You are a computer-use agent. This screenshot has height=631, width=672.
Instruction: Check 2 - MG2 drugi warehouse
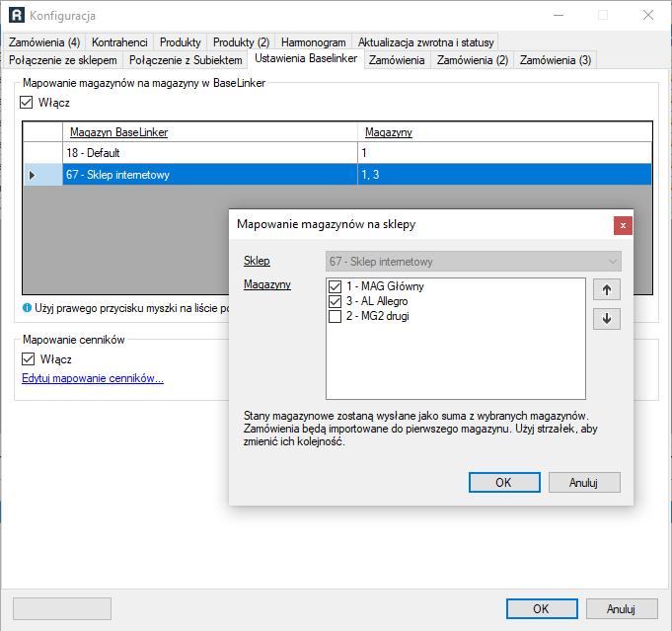[335, 317]
